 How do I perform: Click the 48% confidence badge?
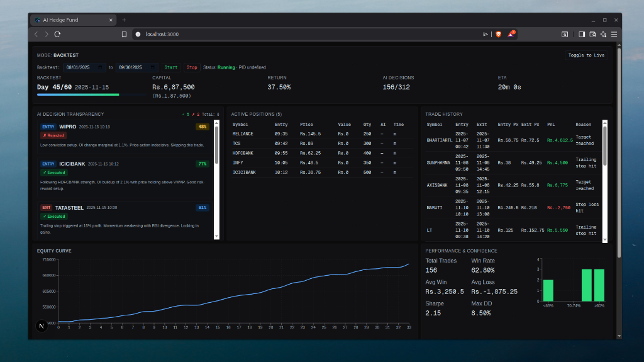click(203, 127)
